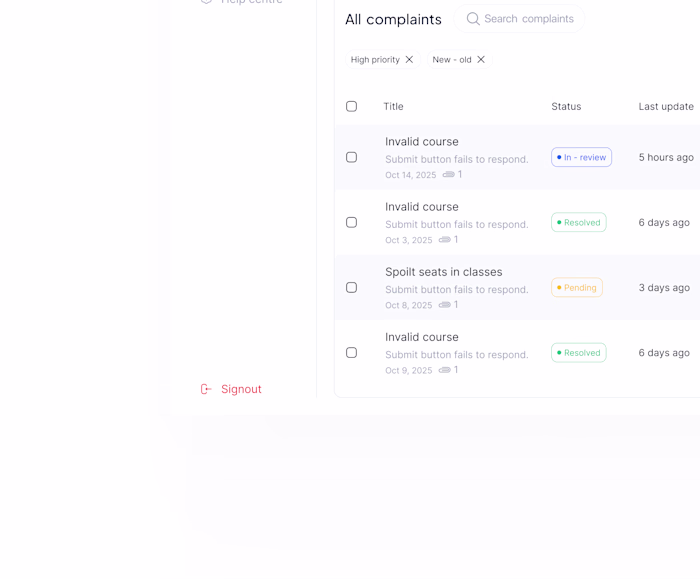700x579 pixels.
Task: Remove the New - old sort filter
Action: (x=481, y=60)
